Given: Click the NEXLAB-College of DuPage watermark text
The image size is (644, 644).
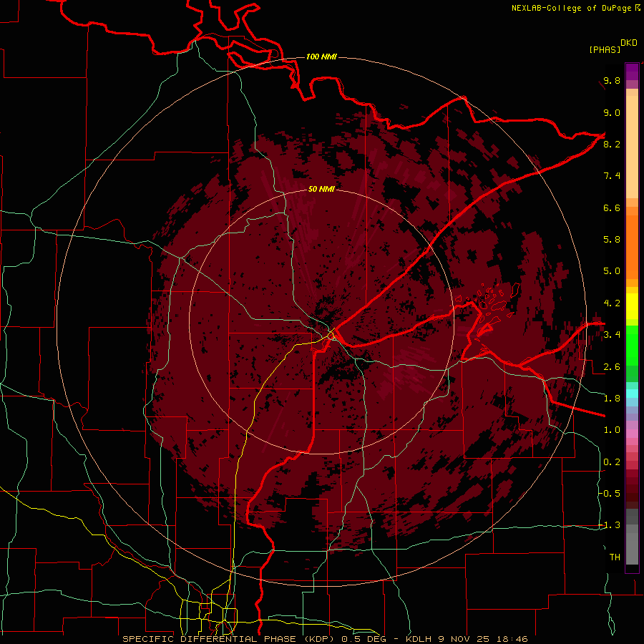Looking at the screenshot, I should pos(575,8).
